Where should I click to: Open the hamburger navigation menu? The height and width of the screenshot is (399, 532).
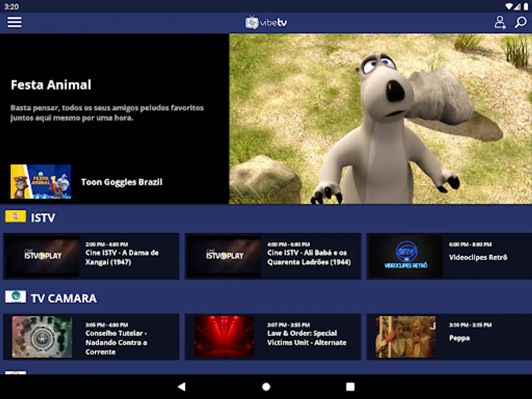[14, 22]
